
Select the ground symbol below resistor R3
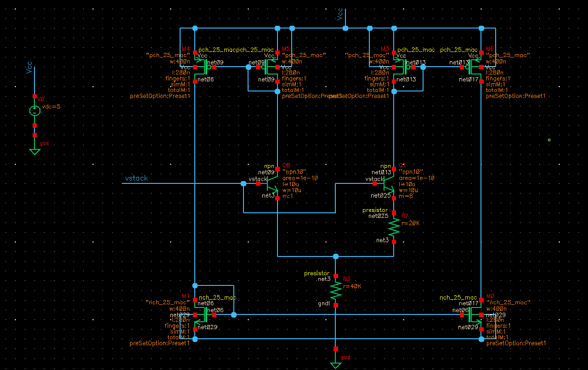click(x=336, y=365)
